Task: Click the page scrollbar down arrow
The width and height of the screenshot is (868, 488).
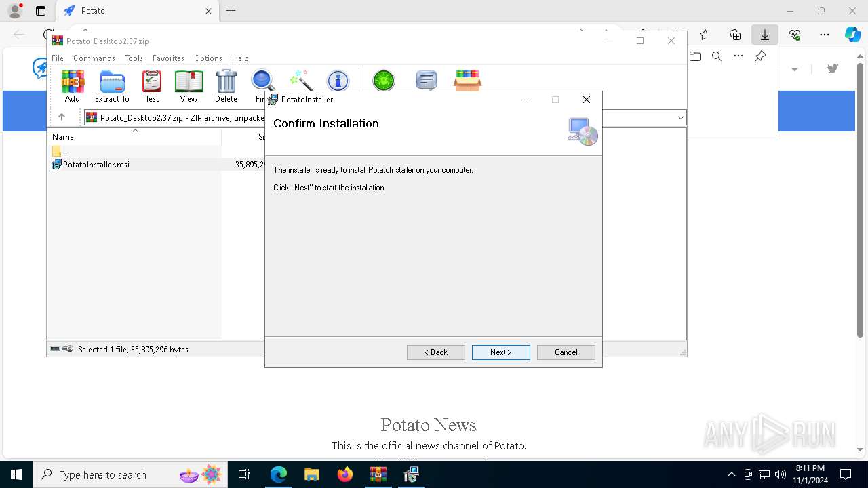Action: coord(861,449)
